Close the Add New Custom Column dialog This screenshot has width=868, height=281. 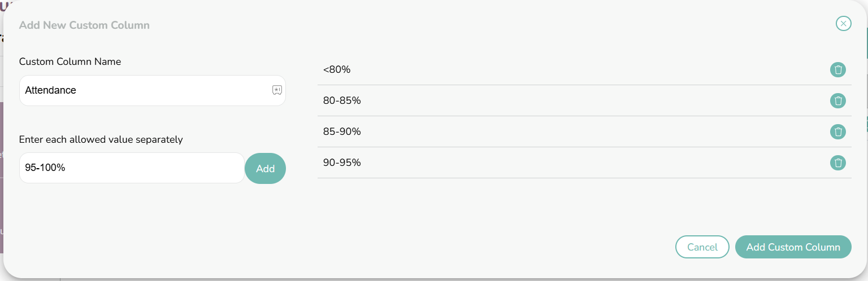tap(843, 23)
